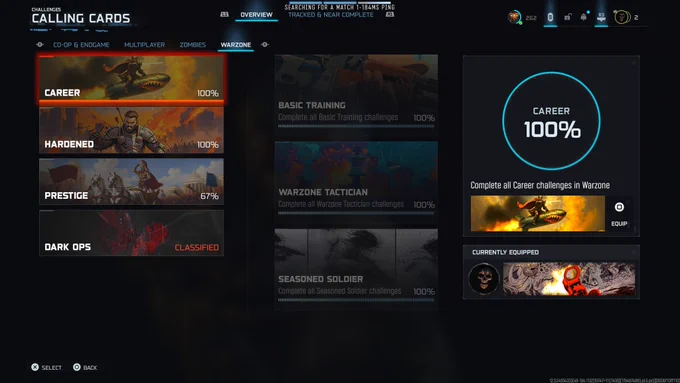Image resolution: width=680 pixels, height=383 pixels.
Task: Click the Warzone Tactician progress bar
Action: coord(356,213)
